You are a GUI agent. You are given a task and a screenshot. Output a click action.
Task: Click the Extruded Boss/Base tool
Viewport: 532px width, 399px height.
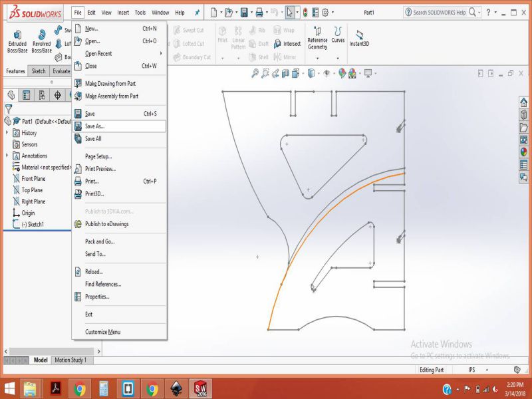17,41
